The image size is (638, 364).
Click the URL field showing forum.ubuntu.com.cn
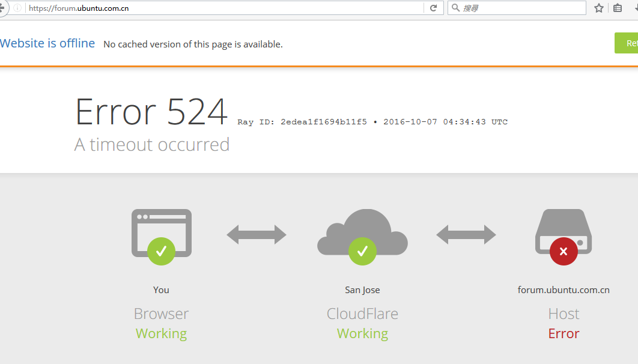225,8
